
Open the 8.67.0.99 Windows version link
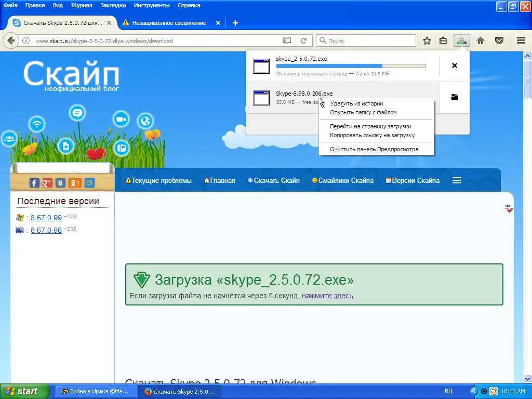point(46,218)
